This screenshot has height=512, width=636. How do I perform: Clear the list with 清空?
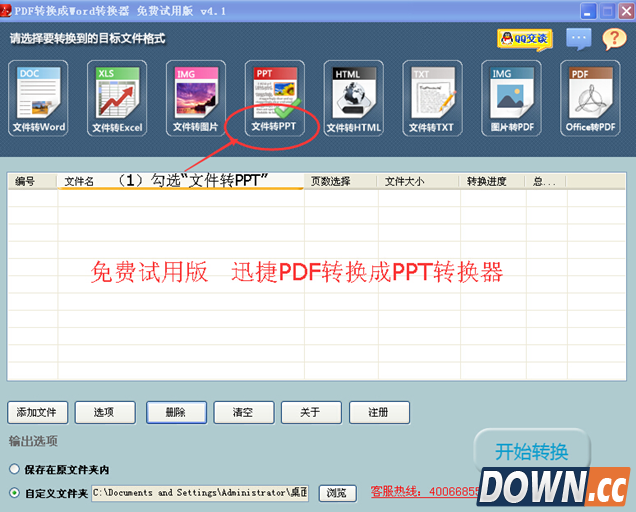point(244,413)
